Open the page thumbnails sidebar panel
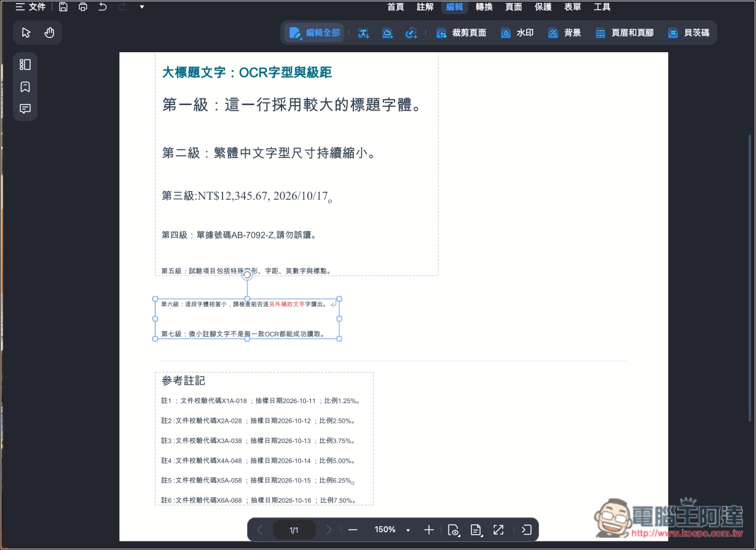The height and width of the screenshot is (550, 756). click(x=25, y=65)
